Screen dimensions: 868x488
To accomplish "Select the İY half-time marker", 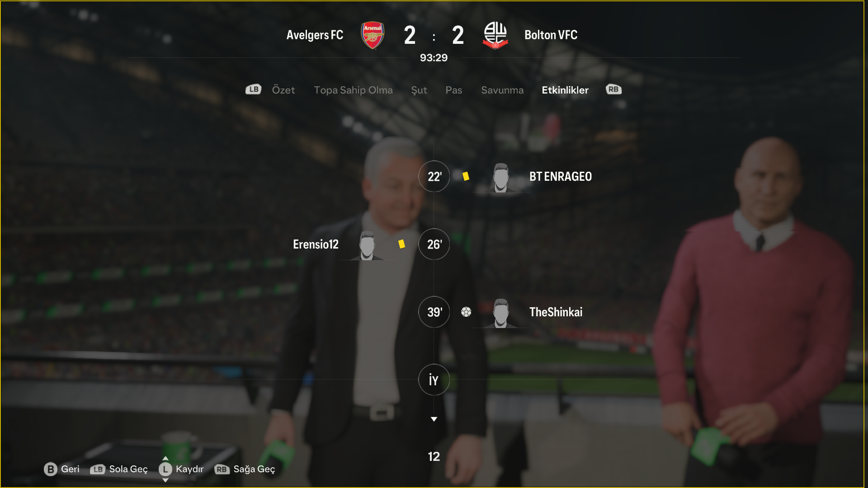I will [434, 380].
